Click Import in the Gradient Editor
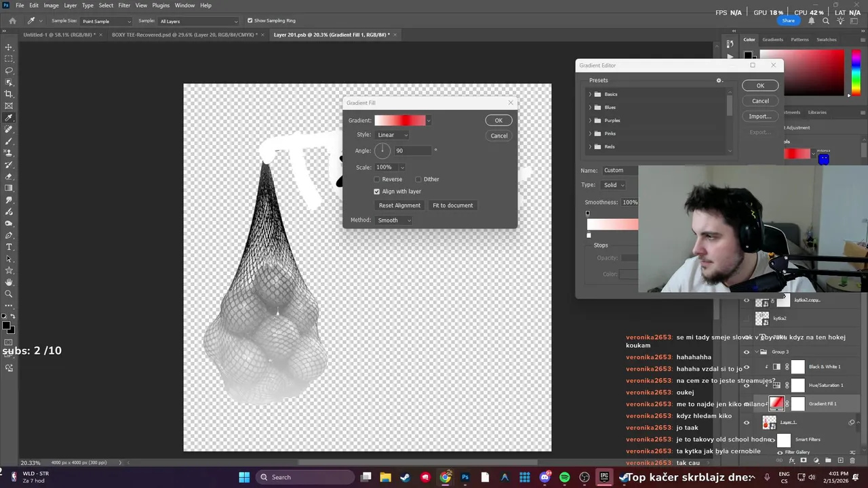Viewport: 868px width, 488px height. click(760, 117)
